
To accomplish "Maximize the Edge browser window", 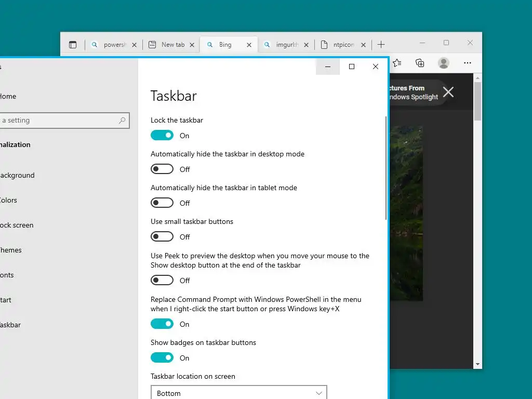I will 446,43.
